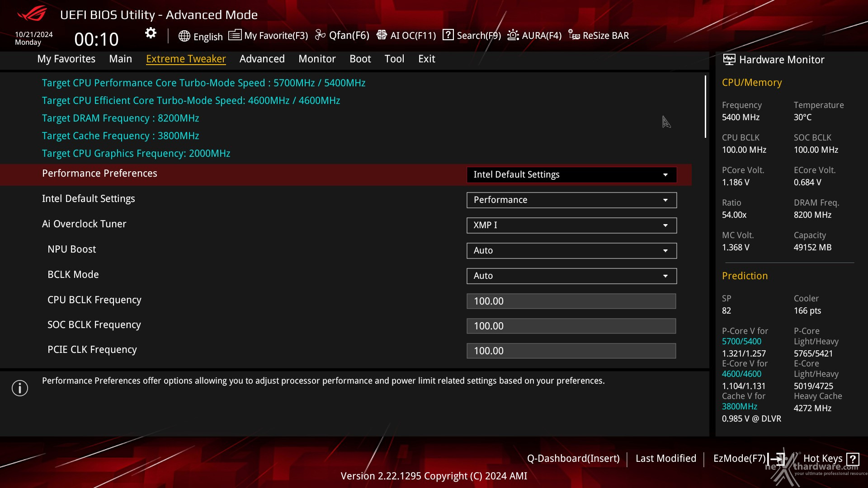Switch to Main tab

(120, 59)
